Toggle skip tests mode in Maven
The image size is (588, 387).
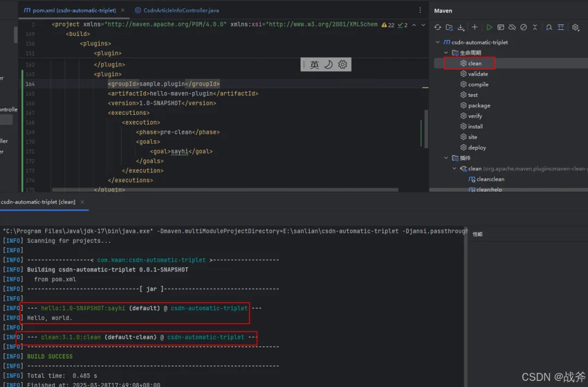pos(524,27)
